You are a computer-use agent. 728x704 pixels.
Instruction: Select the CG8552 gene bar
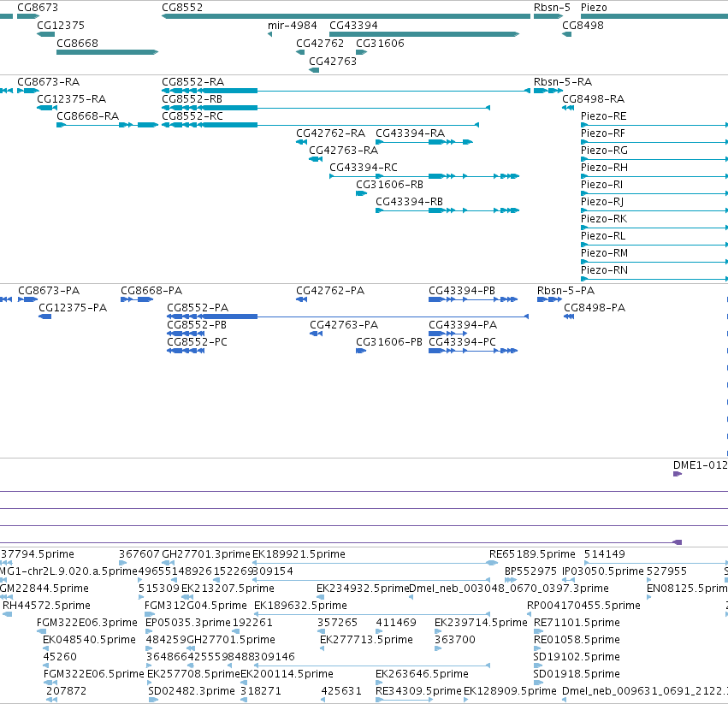tap(346, 16)
